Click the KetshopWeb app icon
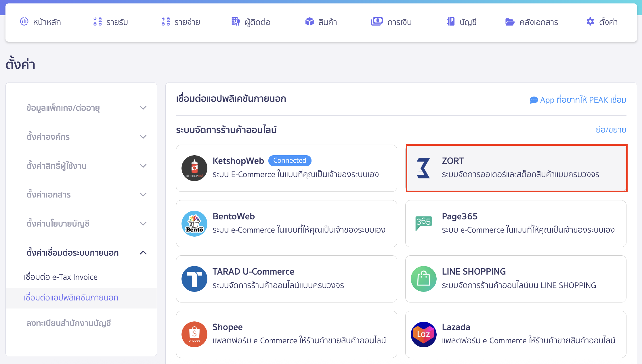This screenshot has width=642, height=364. [194, 168]
